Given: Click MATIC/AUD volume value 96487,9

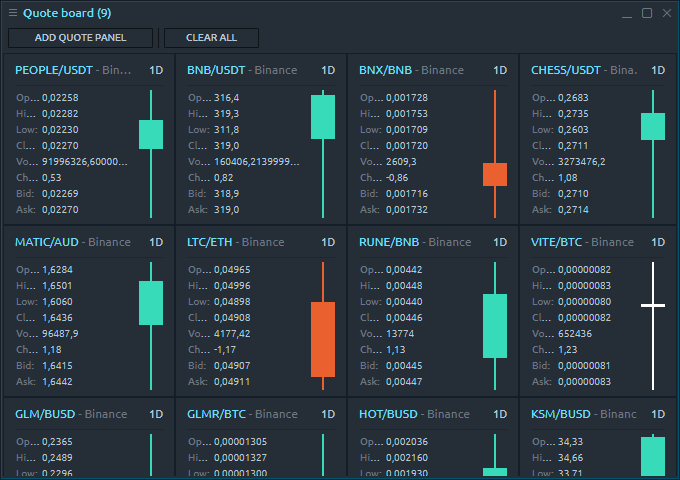Looking at the screenshot, I should click(60, 333).
